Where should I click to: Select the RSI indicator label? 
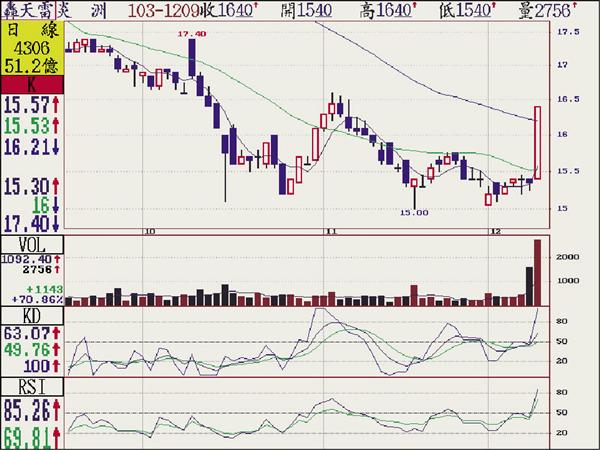pos(33,384)
